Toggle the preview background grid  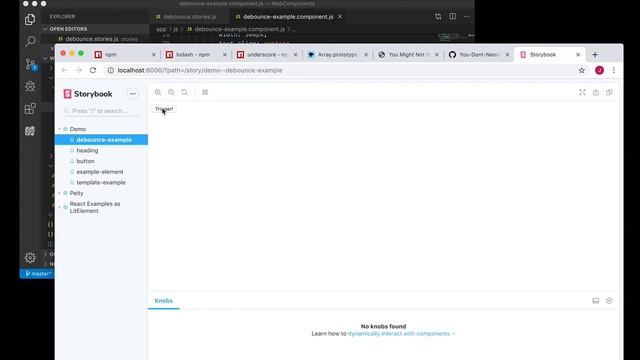click(x=205, y=92)
